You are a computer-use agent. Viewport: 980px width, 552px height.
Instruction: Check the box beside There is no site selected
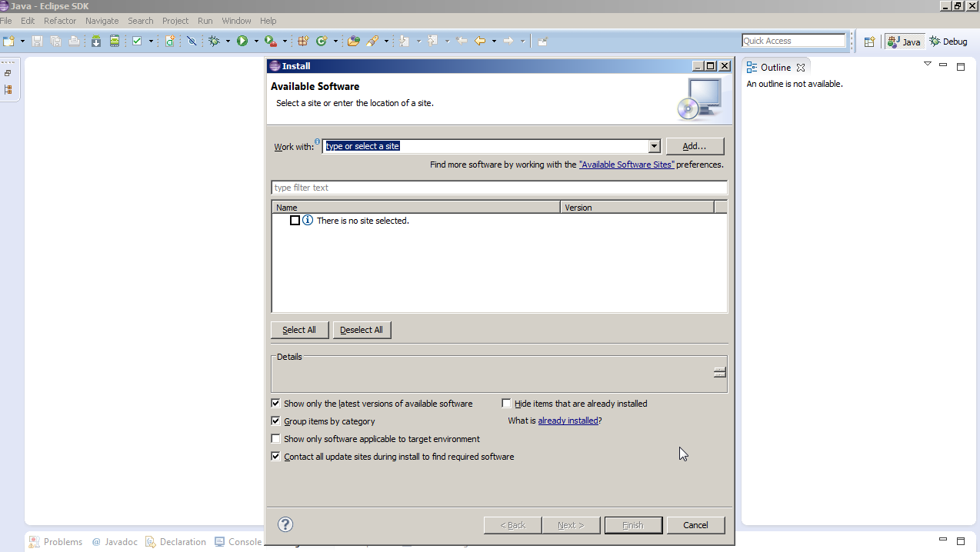tap(295, 220)
